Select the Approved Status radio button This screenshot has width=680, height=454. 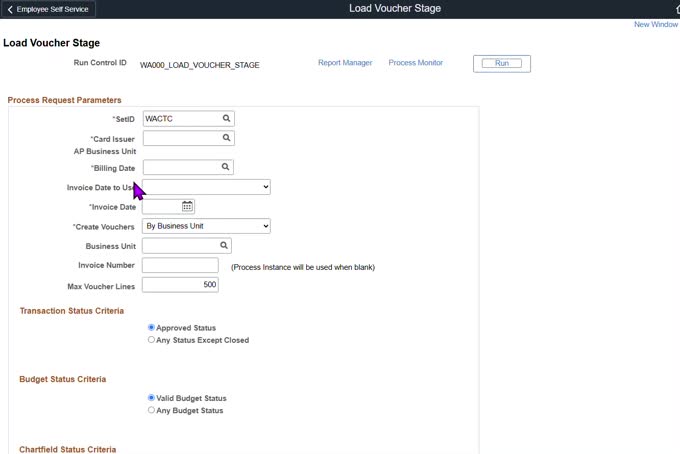pos(151,327)
